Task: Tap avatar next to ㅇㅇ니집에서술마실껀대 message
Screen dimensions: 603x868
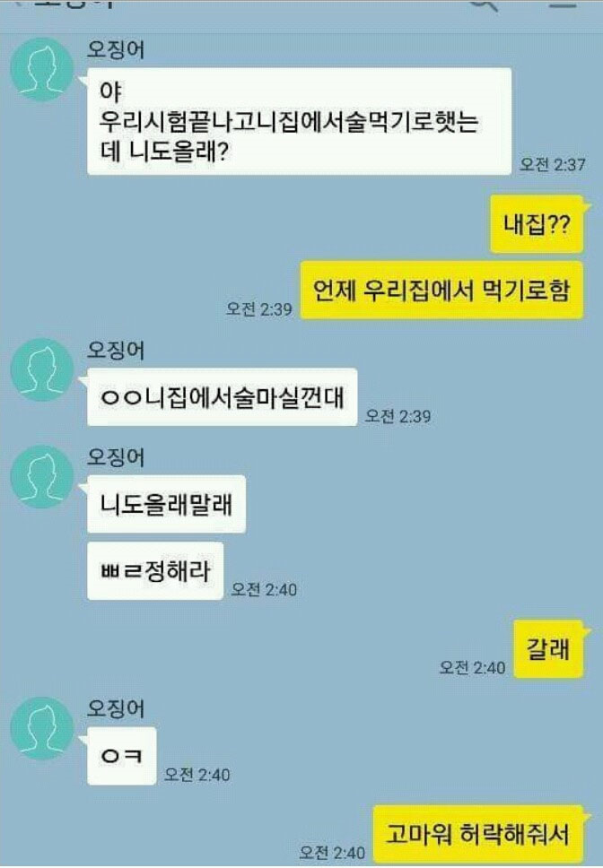Action: pos(42,369)
